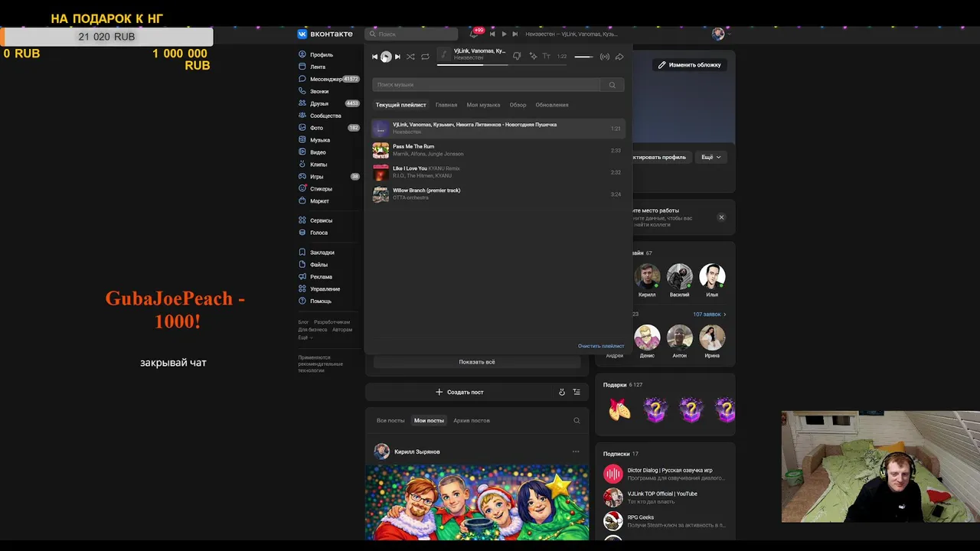Adjust the player volume slider
Image resolution: width=980 pixels, height=551 pixels.
(583, 57)
